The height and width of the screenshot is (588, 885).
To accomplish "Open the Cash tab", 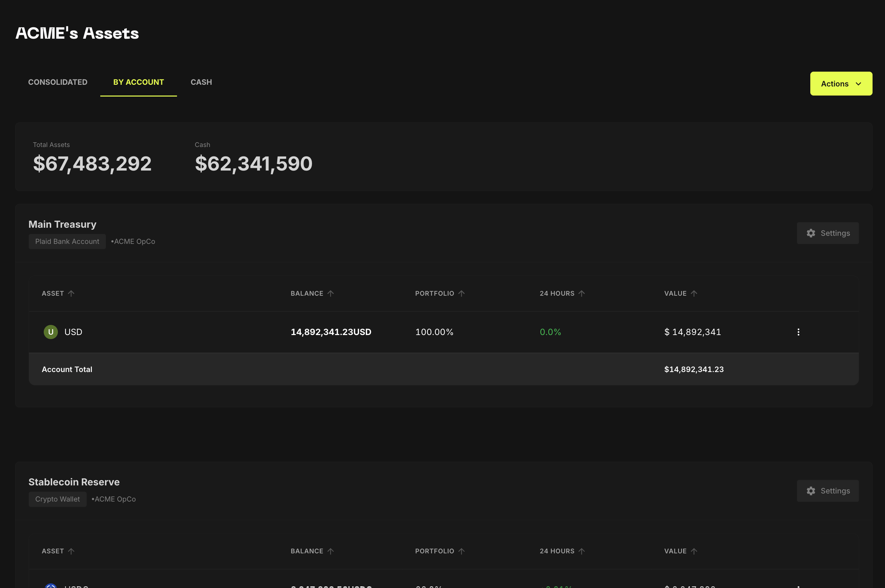I will [x=201, y=82].
